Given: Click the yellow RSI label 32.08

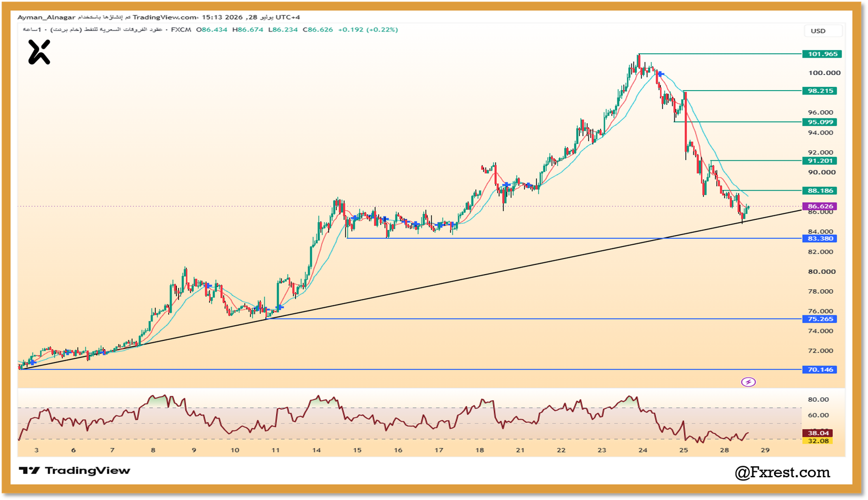Looking at the screenshot, I should click(x=818, y=441).
